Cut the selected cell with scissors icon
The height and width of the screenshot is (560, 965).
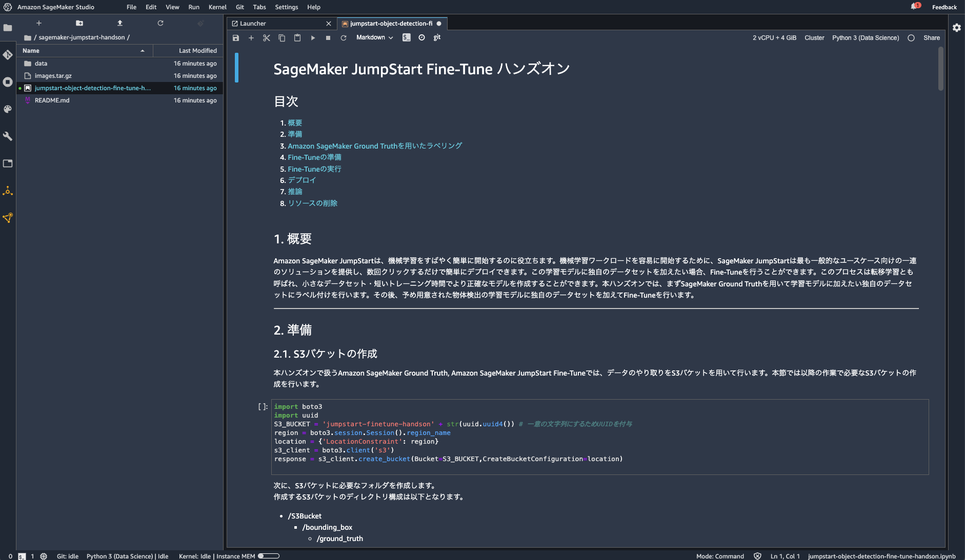point(267,38)
